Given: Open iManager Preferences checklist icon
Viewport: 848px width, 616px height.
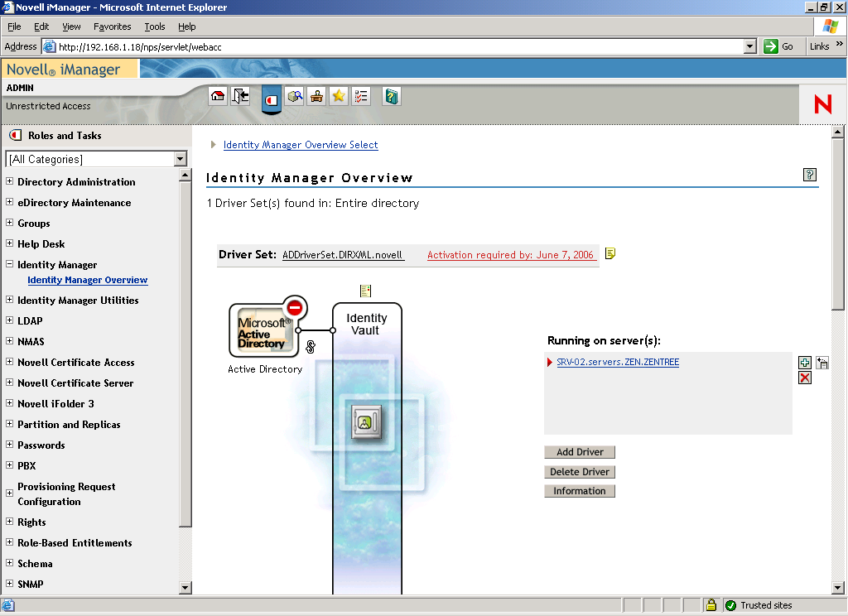Looking at the screenshot, I should 360,96.
